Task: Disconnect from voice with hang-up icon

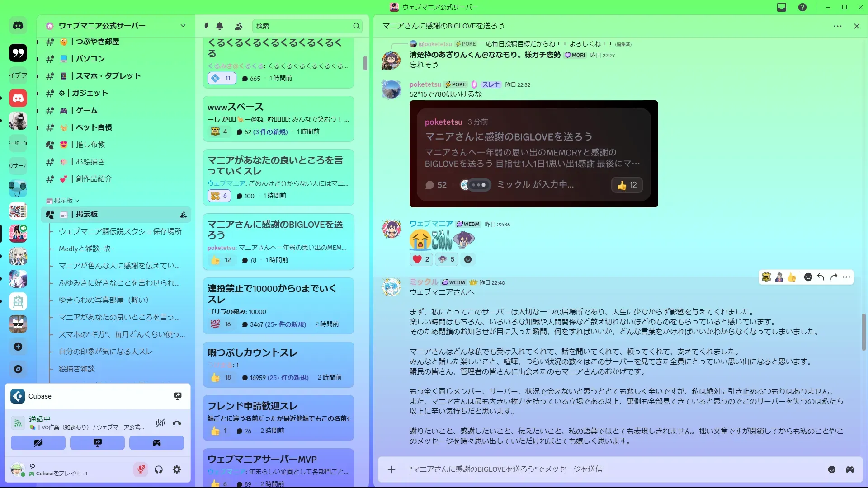Action: pos(177,423)
